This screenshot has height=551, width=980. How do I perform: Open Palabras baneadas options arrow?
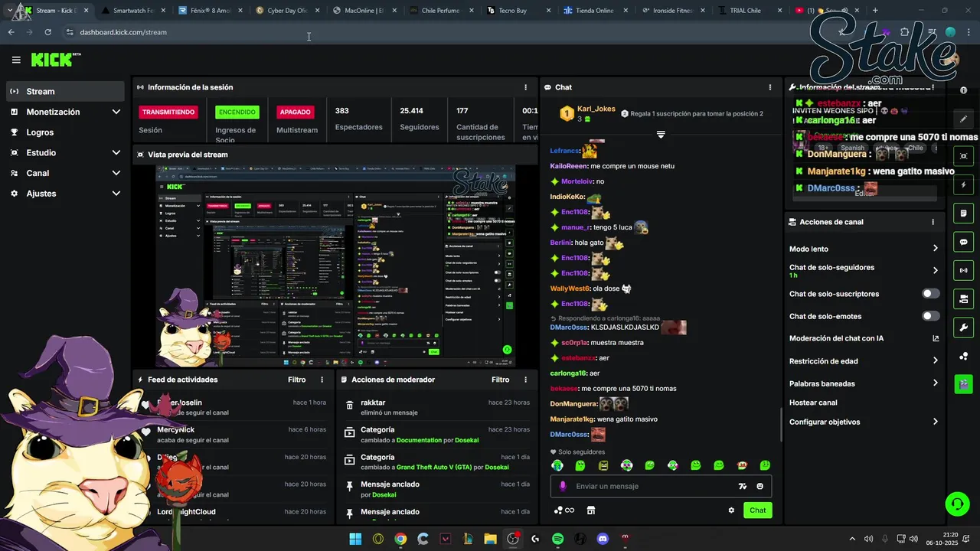point(935,383)
